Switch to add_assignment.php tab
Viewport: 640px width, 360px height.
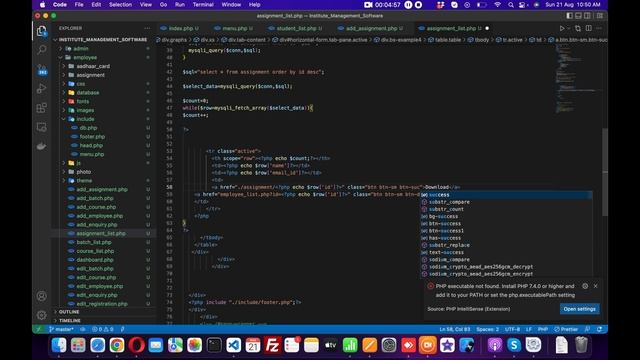pos(371,28)
